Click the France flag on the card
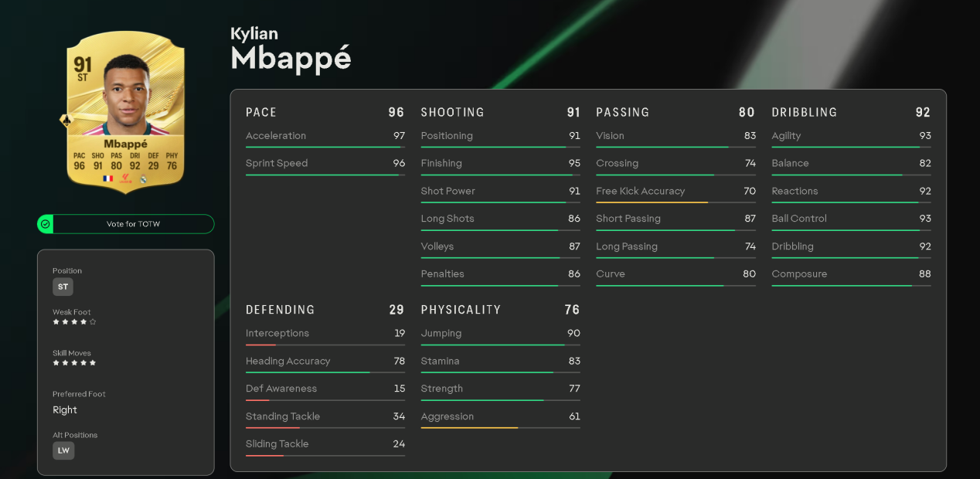 (108, 178)
